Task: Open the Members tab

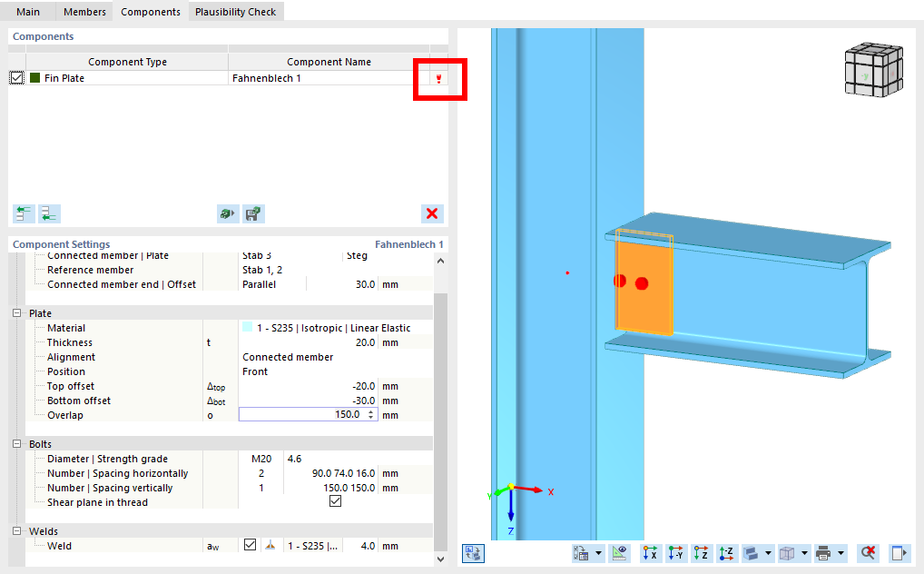Action: 84,13
